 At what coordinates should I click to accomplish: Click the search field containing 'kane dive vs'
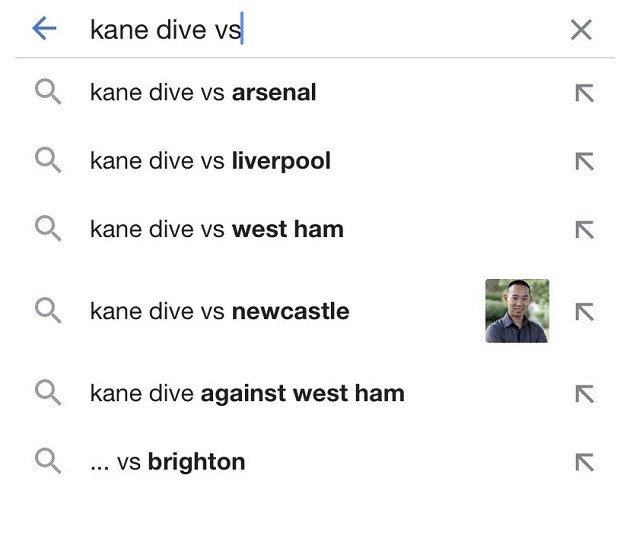point(300,30)
